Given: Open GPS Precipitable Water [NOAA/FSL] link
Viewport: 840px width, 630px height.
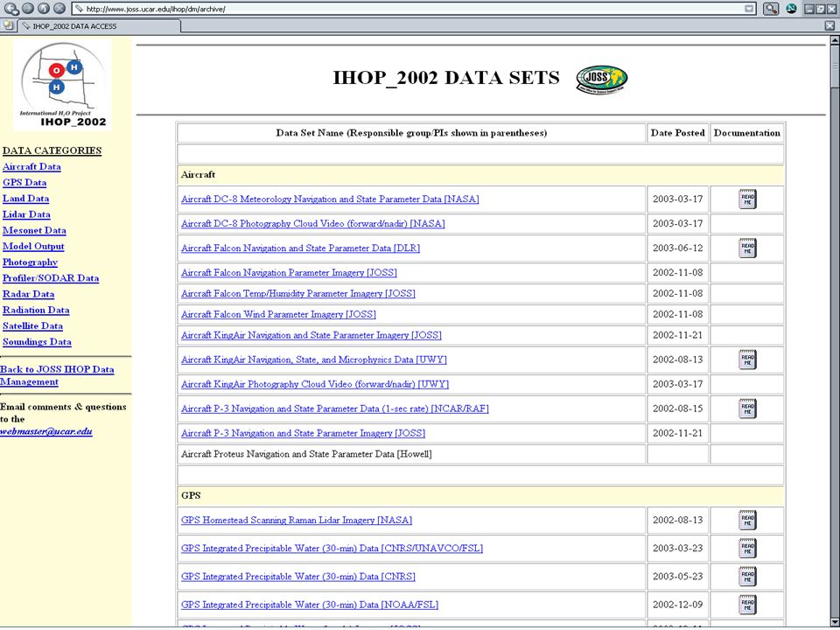Looking at the screenshot, I should [310, 605].
